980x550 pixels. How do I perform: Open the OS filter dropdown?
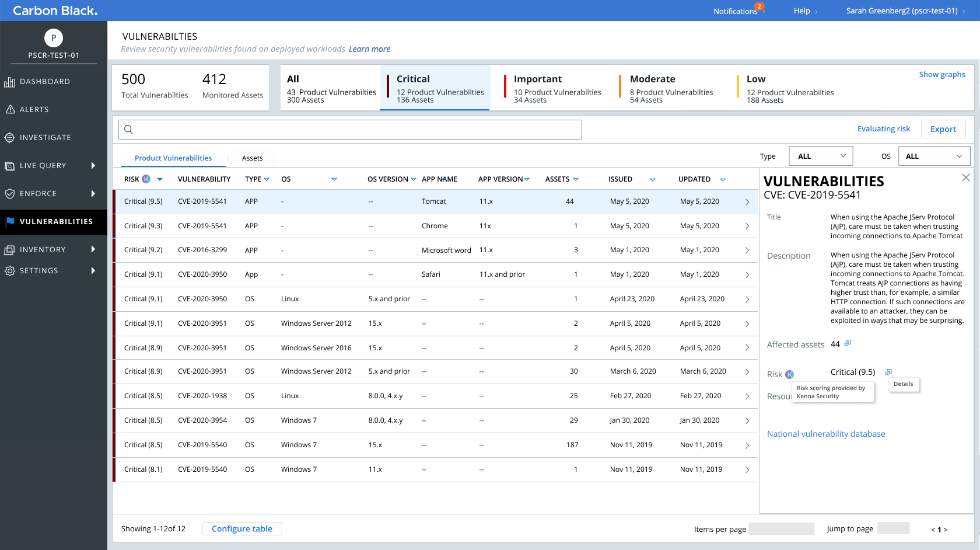pos(934,156)
